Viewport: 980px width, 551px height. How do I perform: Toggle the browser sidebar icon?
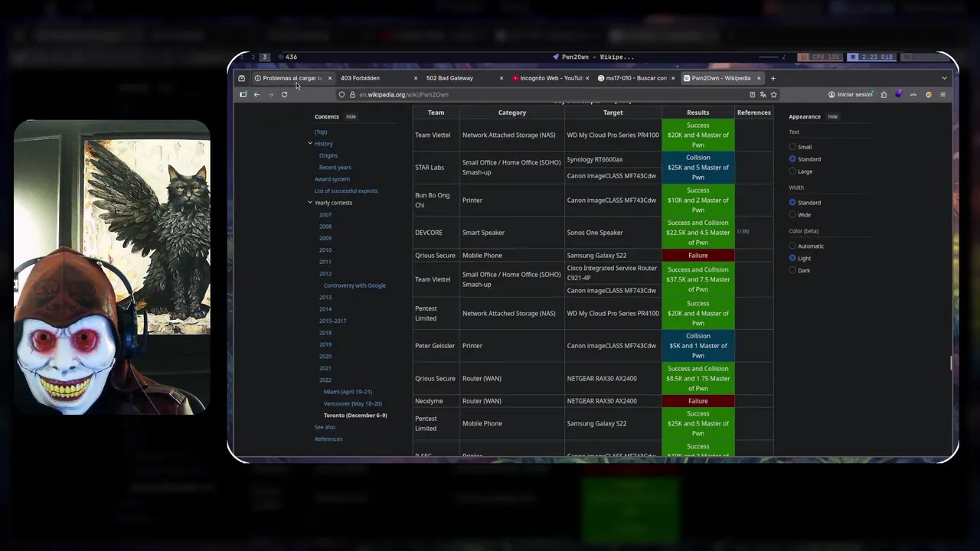[243, 95]
